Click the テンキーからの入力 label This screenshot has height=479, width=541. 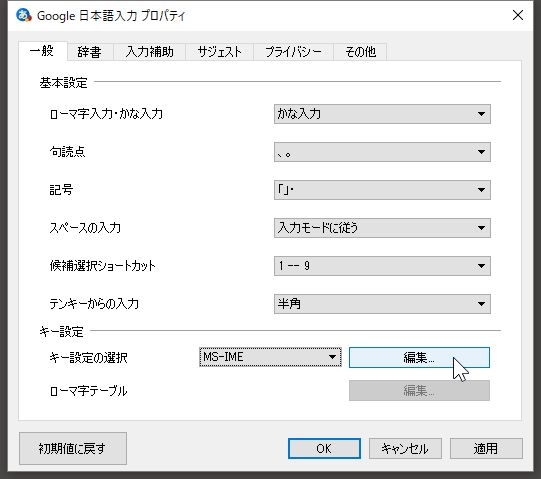[x=94, y=304]
